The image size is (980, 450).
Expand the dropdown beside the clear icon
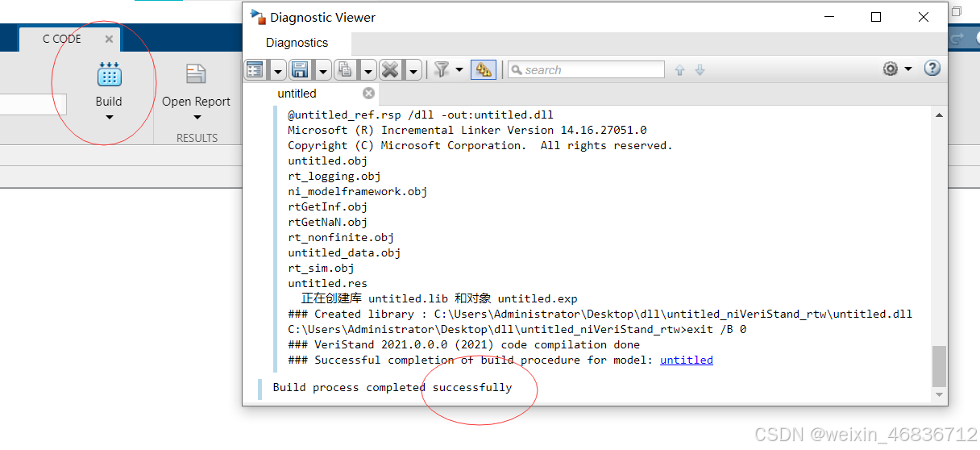pyautogui.click(x=413, y=70)
